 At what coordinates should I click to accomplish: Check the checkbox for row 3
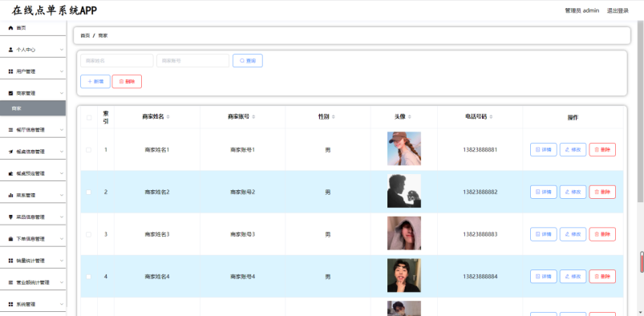pyautogui.click(x=89, y=234)
